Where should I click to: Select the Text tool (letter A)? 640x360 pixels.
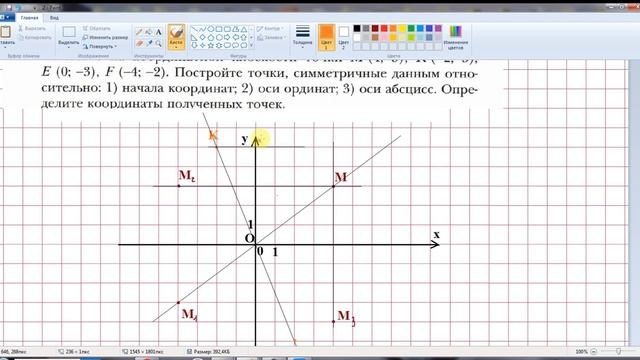click(158, 32)
